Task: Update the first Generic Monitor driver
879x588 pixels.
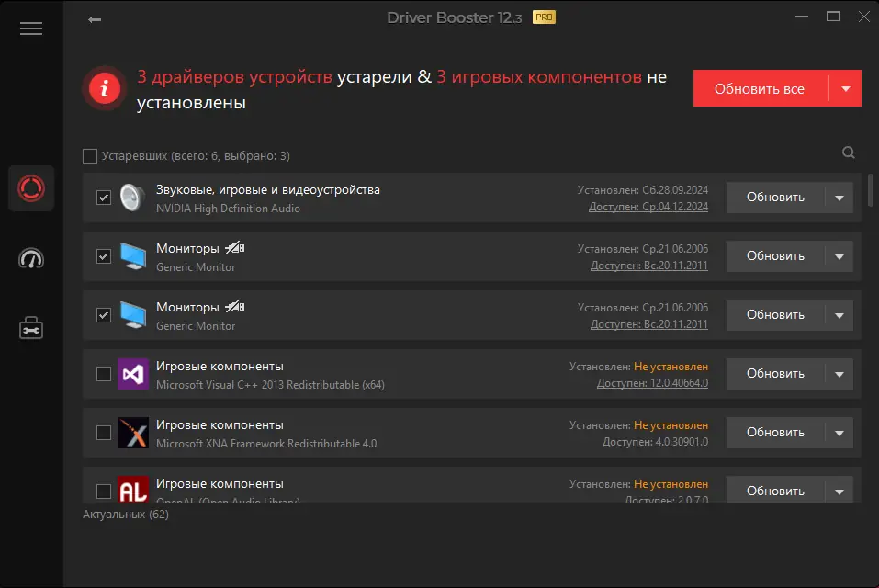Action: (775, 256)
